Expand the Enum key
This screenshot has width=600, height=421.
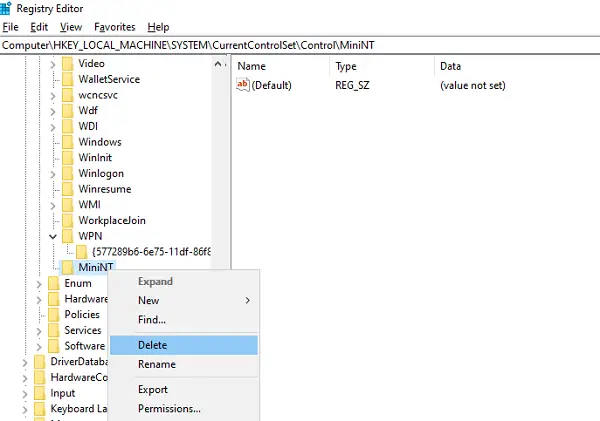coord(39,284)
